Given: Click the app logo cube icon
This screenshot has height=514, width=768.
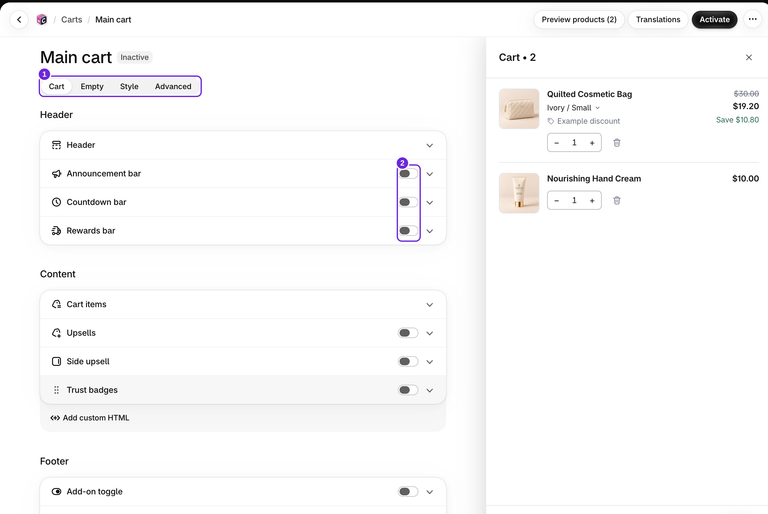Looking at the screenshot, I should point(42,20).
